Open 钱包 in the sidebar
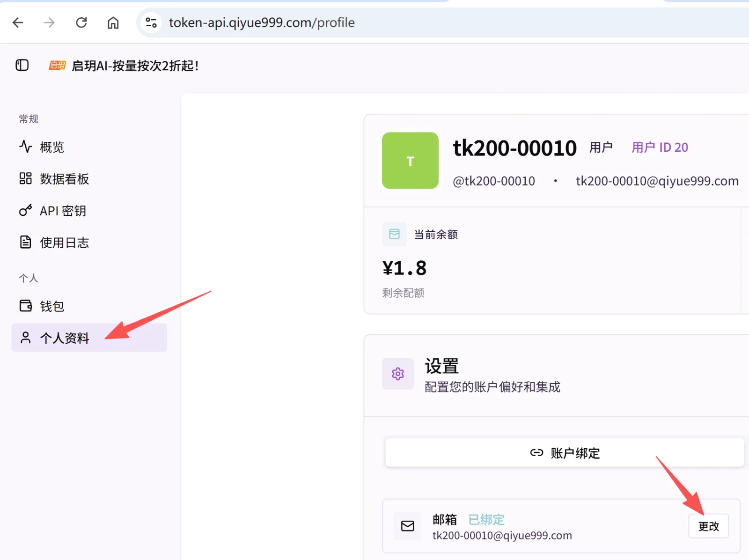749x560 pixels. 89,306
